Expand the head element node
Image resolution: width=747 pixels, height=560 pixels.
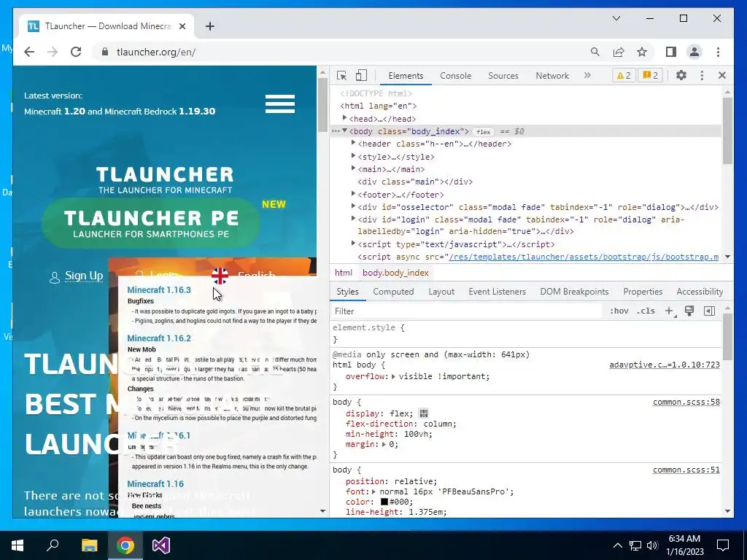coord(344,118)
